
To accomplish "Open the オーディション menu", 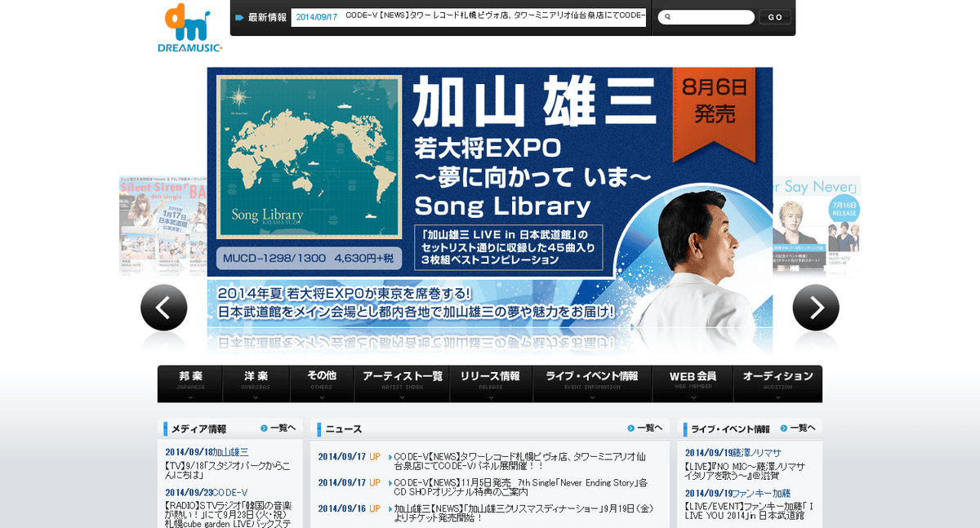I will click(x=778, y=384).
